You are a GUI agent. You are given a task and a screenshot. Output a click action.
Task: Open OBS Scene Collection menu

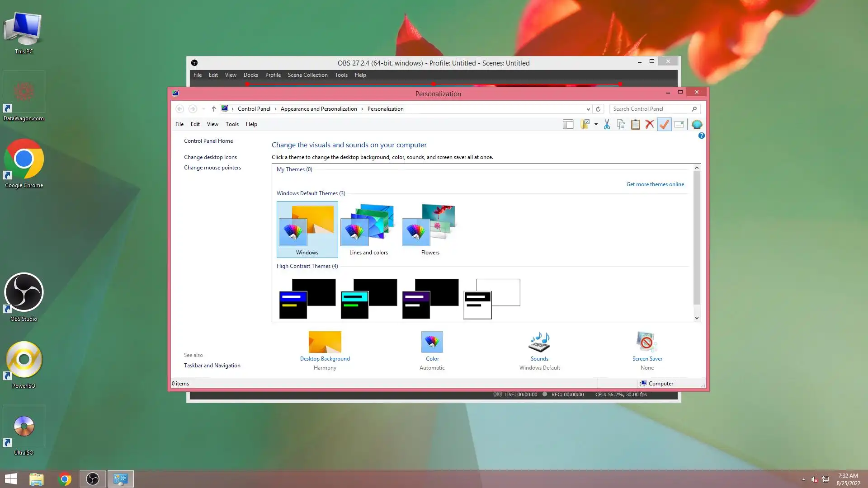[307, 75]
